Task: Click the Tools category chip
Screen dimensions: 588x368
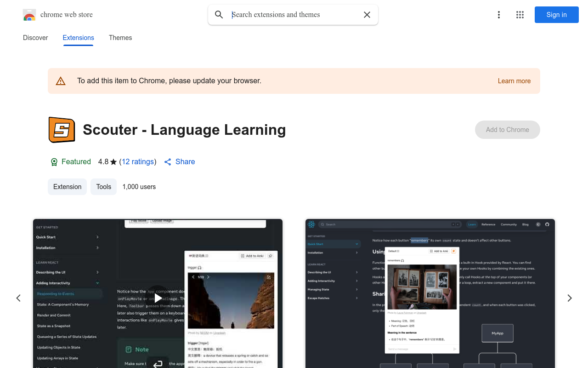Action: 104,187
